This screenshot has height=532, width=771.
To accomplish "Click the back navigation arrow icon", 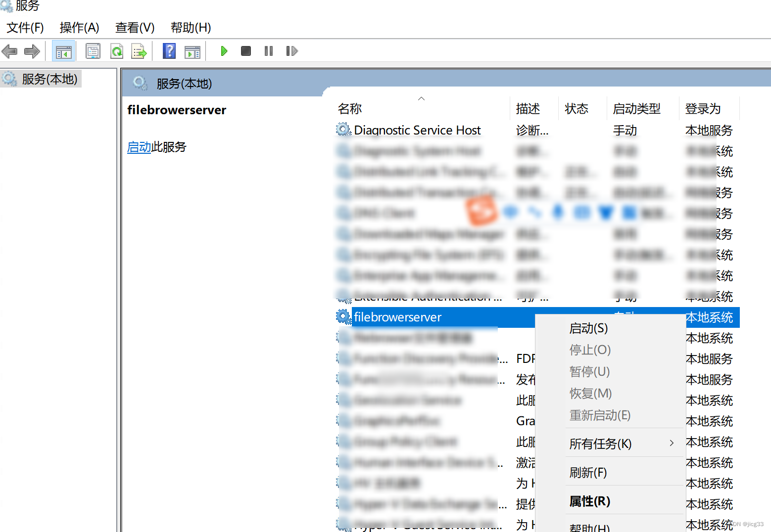I will (x=9, y=51).
